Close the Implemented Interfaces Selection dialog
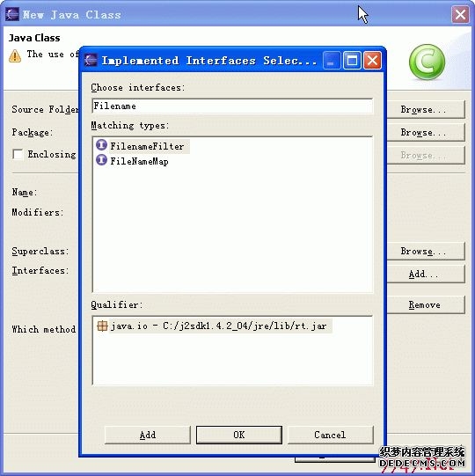This screenshot has height=476, width=475. [372, 60]
